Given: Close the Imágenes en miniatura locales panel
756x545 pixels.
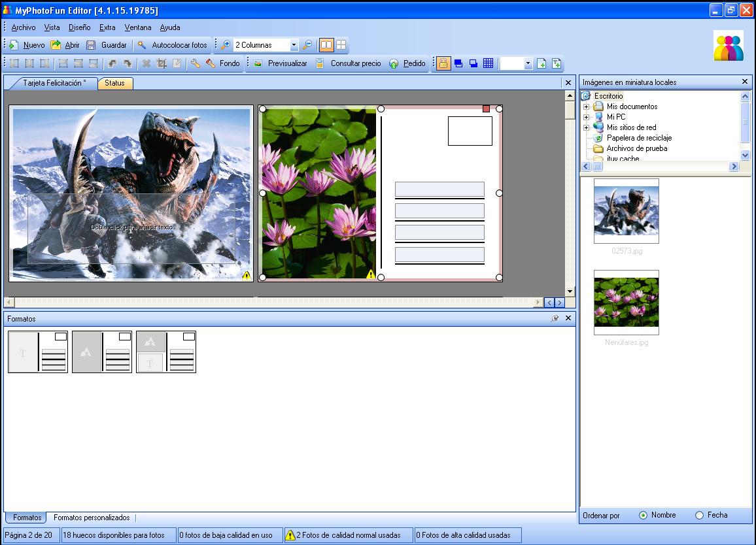Looking at the screenshot, I should 744,82.
